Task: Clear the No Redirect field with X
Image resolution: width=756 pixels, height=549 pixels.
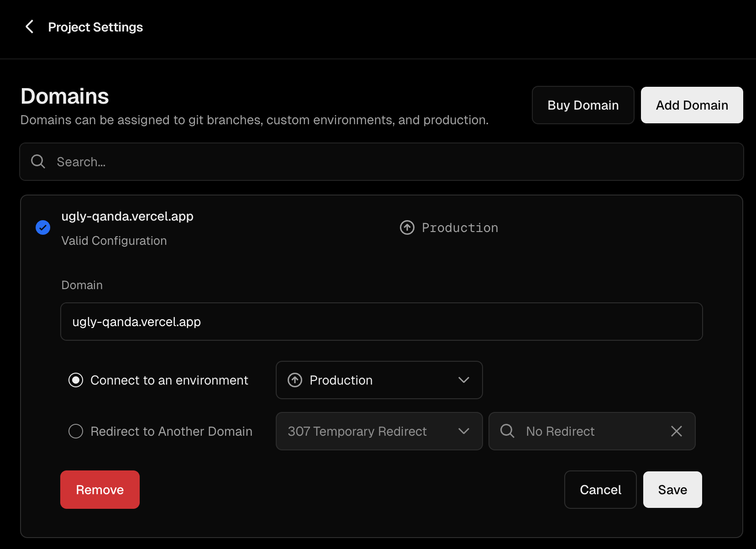Action: tap(677, 431)
